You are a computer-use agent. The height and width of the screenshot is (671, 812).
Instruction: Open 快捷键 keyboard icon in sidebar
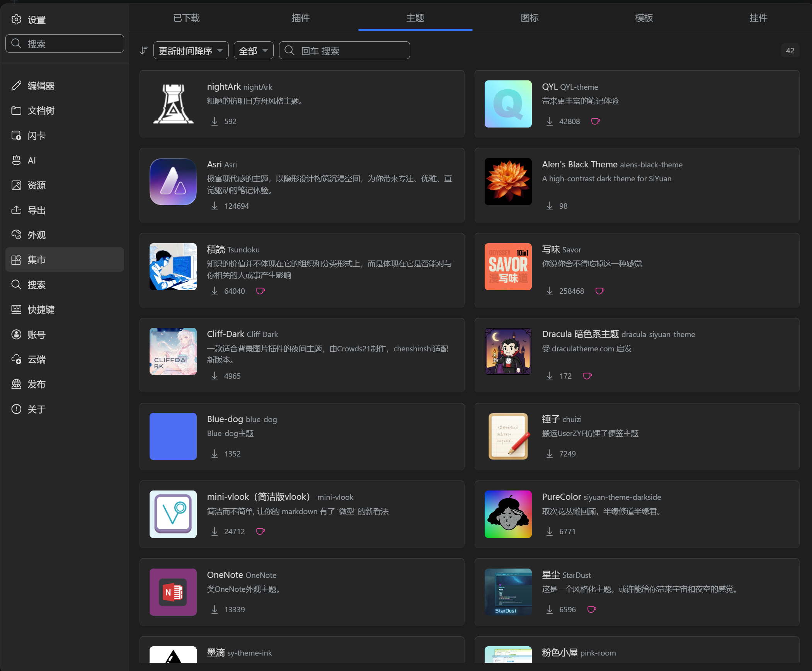[16, 310]
